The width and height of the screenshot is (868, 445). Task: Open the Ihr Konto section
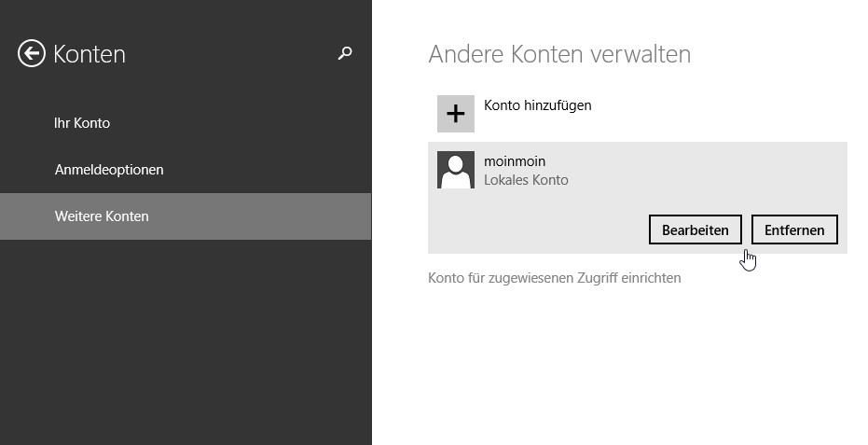click(x=82, y=123)
